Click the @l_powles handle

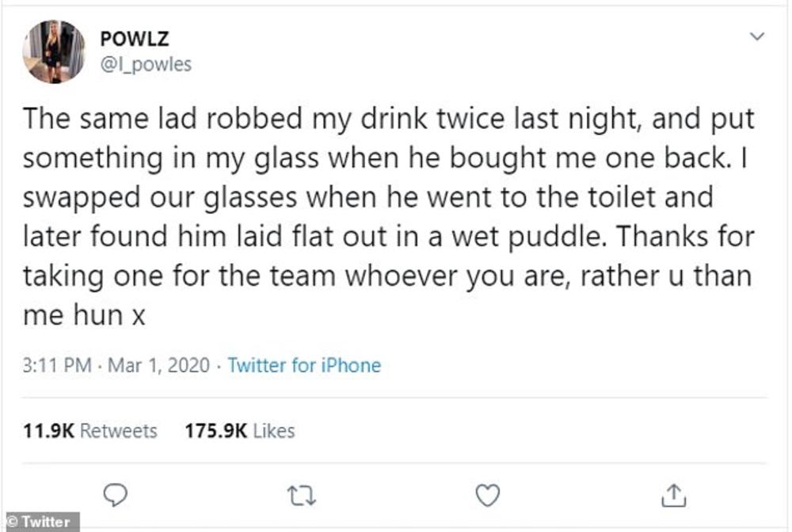(x=146, y=64)
